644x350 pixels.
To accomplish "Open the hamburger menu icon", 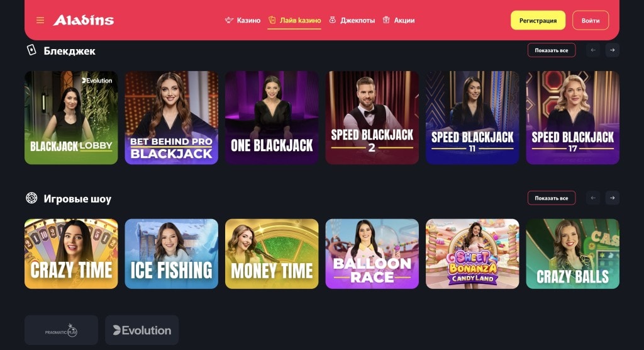I will coord(40,20).
